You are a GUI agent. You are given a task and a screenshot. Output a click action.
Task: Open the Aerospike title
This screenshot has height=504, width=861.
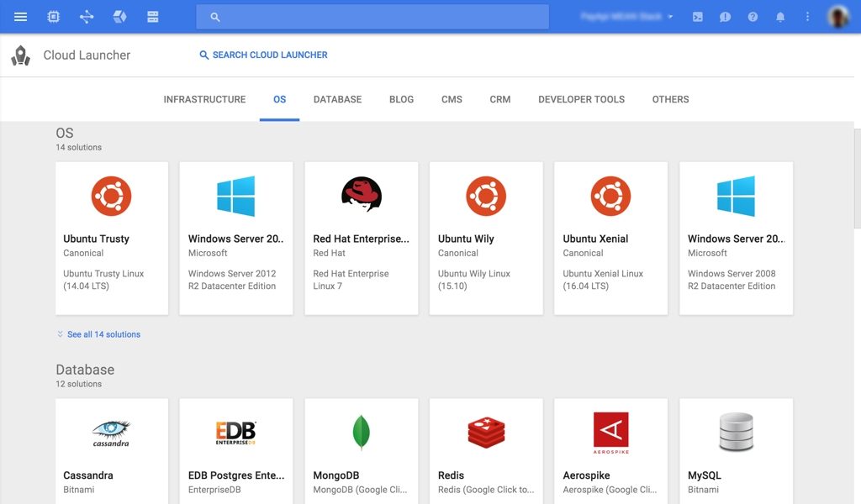[x=586, y=475]
